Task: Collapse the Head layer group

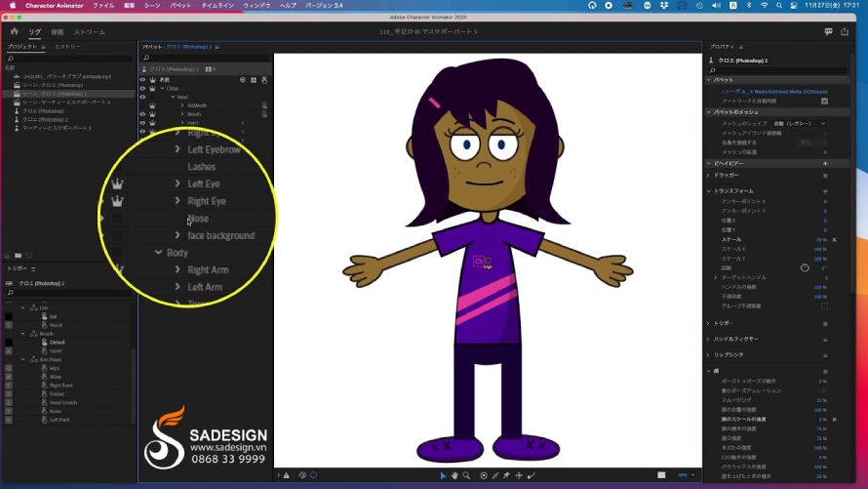Action: pos(173,97)
